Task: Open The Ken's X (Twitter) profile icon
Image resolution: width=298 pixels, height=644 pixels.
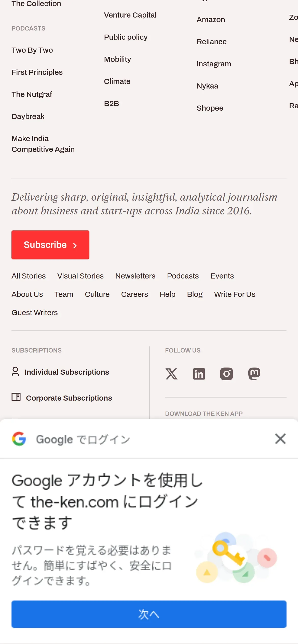Action: [x=171, y=374]
